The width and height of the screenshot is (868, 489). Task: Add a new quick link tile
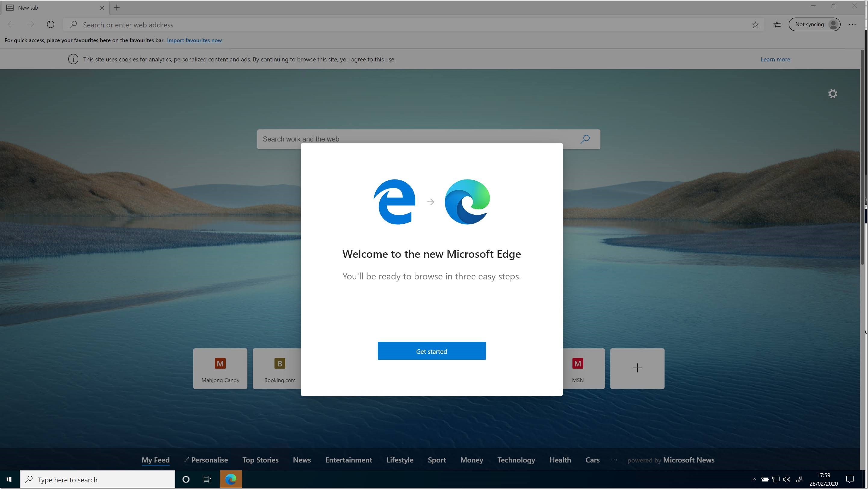(637, 368)
